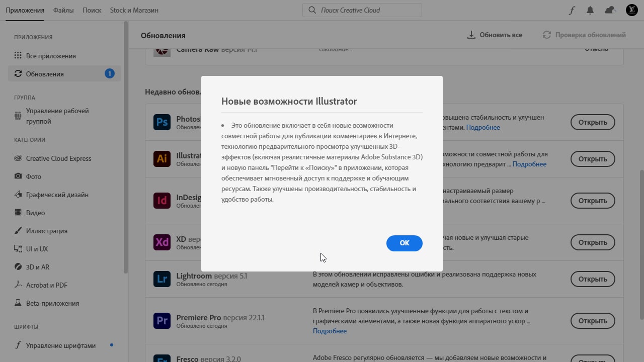Click the UI и UX devices icon
644x362 pixels.
pos(18,249)
